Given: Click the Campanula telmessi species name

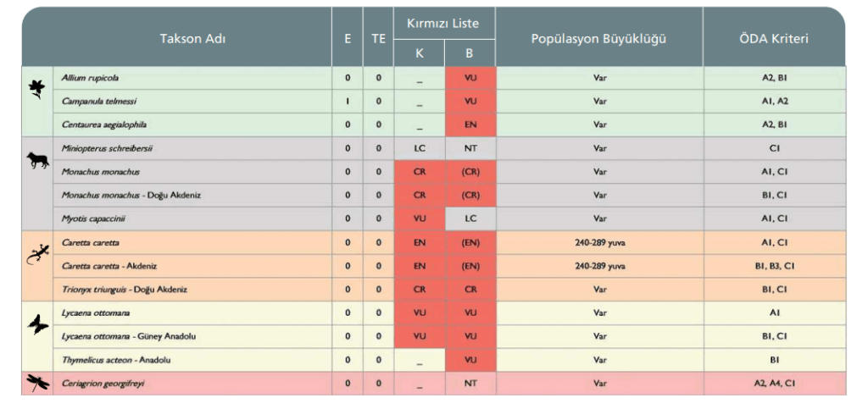Looking at the screenshot, I should 95,101.
